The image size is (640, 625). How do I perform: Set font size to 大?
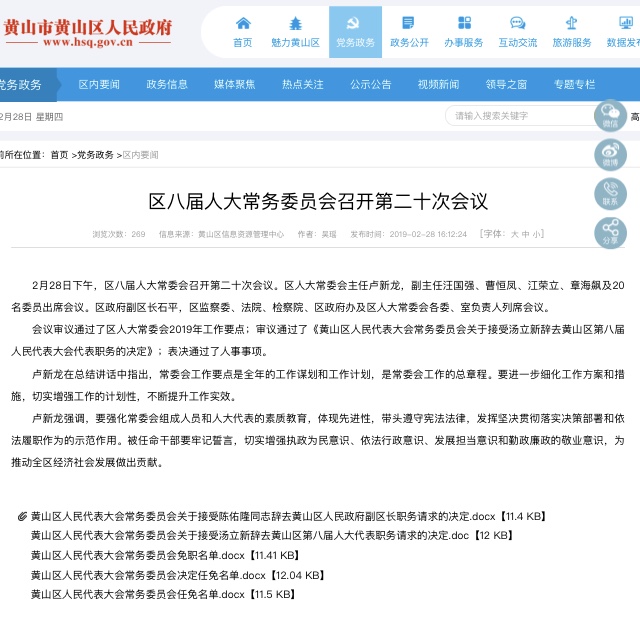point(515,234)
